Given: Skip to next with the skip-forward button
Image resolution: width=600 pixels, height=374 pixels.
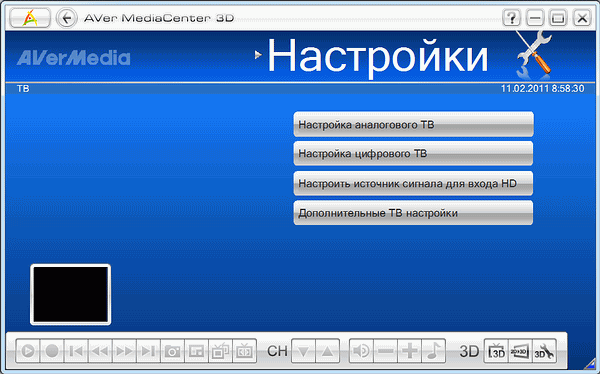Looking at the screenshot, I should (x=148, y=351).
